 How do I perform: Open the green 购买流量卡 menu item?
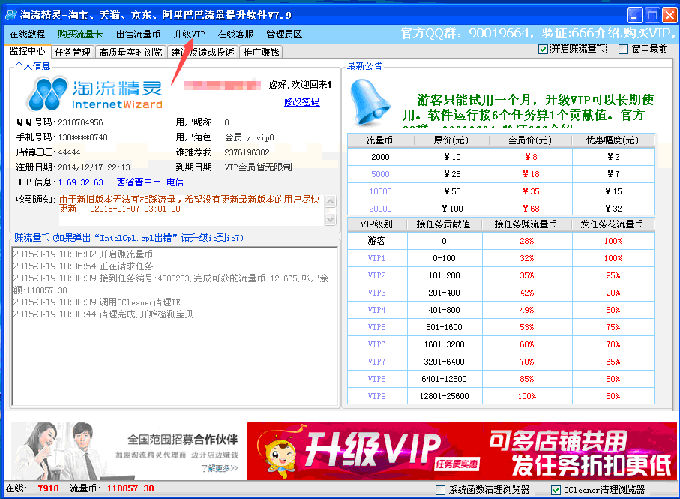tap(80, 34)
